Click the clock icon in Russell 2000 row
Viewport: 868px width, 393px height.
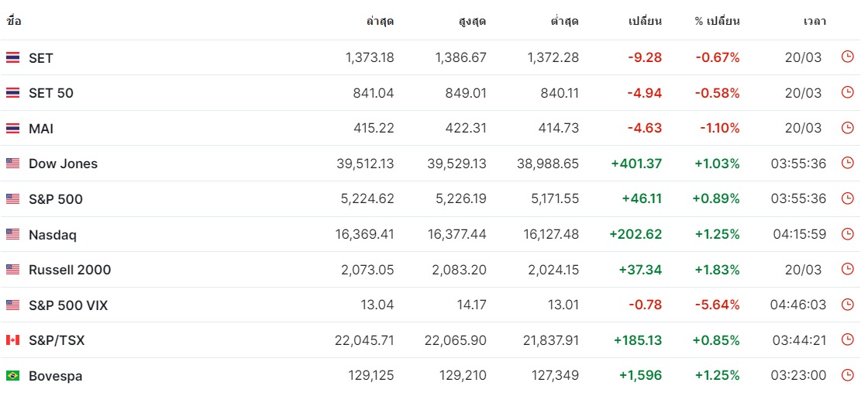848,269
